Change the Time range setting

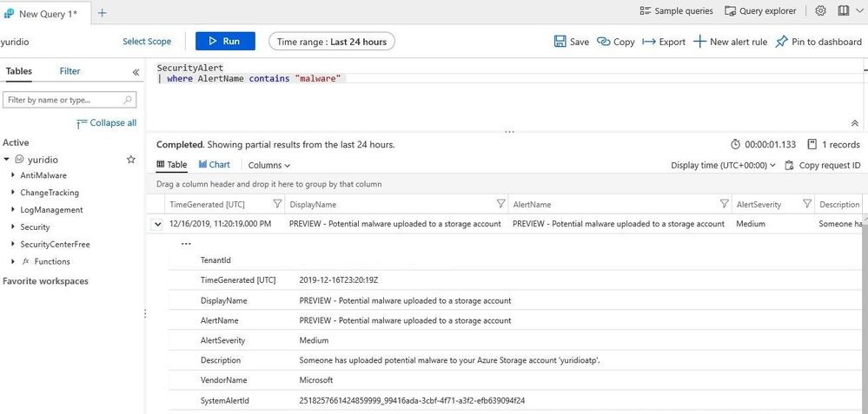tap(332, 42)
